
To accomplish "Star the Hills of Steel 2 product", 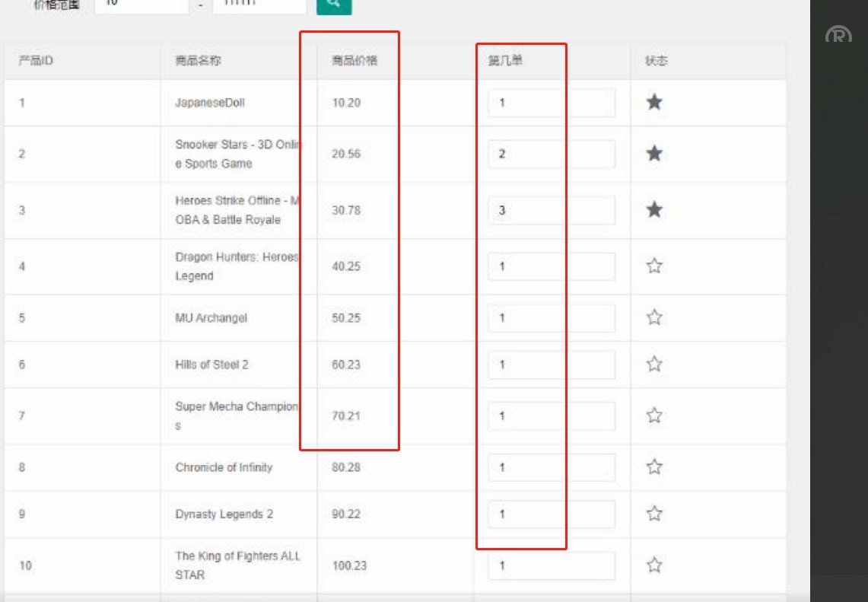I will [x=654, y=364].
